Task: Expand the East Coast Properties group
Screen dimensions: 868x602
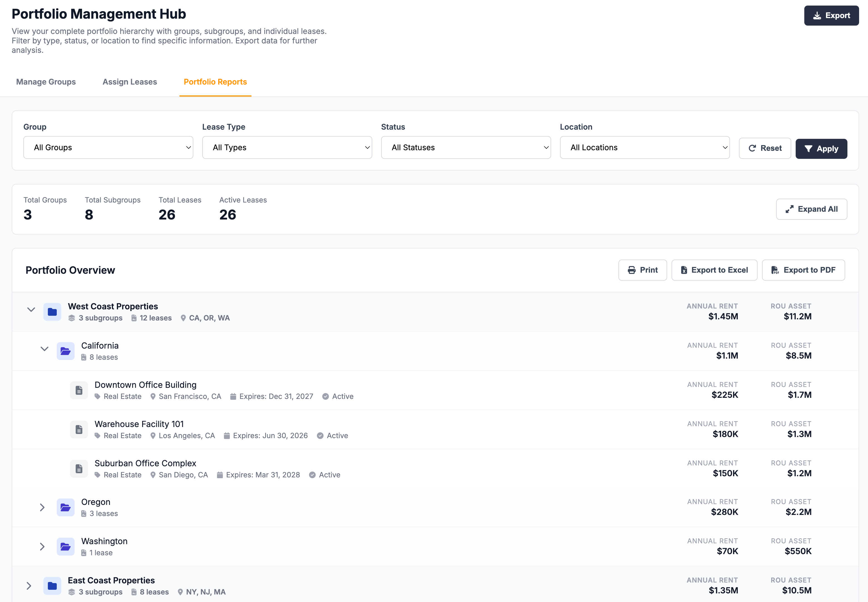Action: point(29,586)
